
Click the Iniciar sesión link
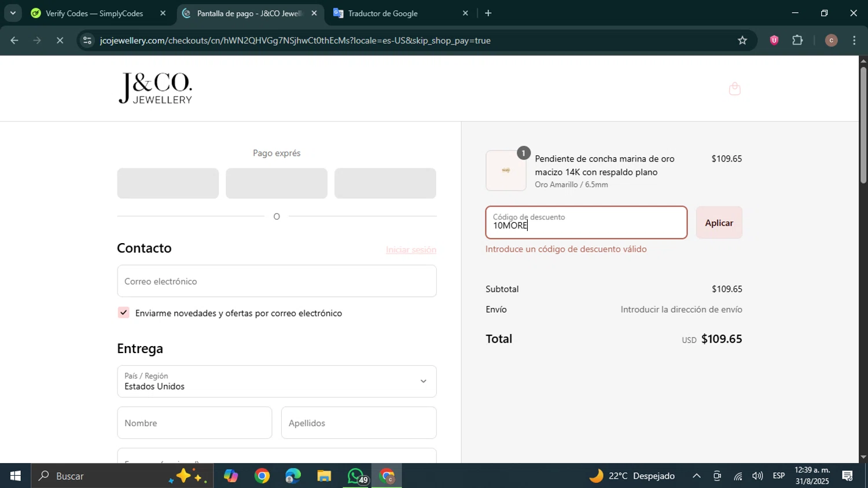tap(411, 249)
